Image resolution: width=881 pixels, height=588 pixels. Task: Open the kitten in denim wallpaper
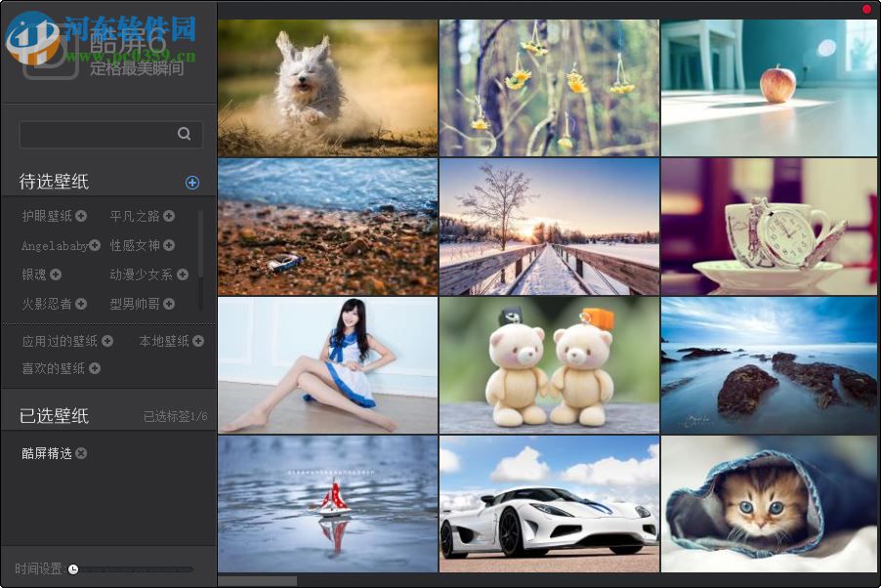(x=770, y=504)
